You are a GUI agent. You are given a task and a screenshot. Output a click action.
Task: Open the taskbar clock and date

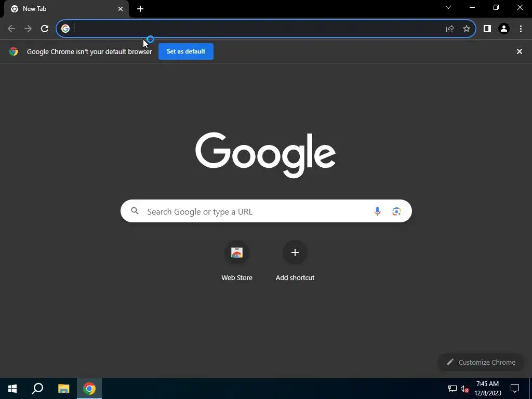487,389
